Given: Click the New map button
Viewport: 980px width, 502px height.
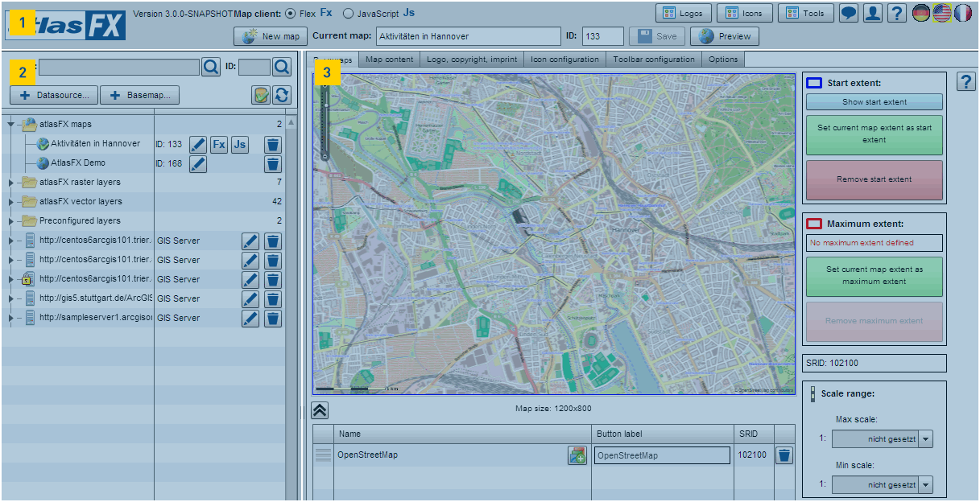Looking at the screenshot, I should (271, 36).
